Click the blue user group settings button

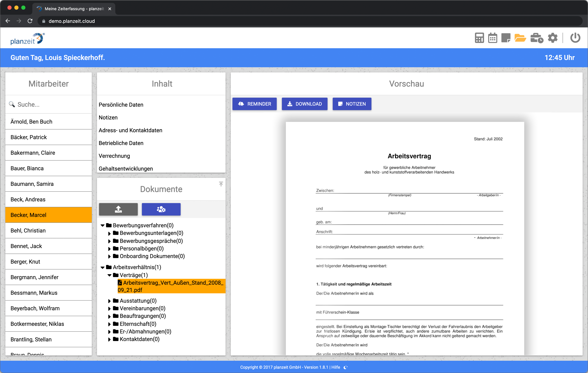coord(161,209)
